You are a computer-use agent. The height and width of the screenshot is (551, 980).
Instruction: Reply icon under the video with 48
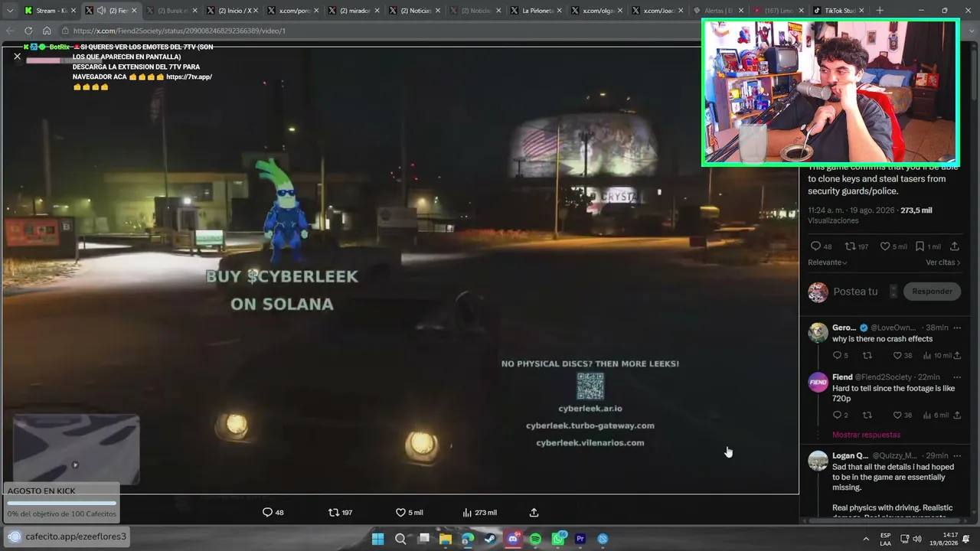[x=267, y=513]
